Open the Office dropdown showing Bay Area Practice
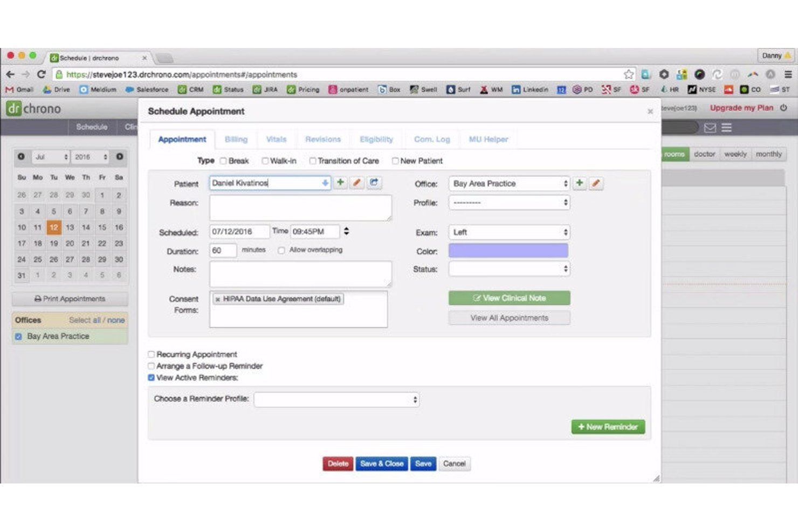The width and height of the screenshot is (798, 532). tap(509, 183)
